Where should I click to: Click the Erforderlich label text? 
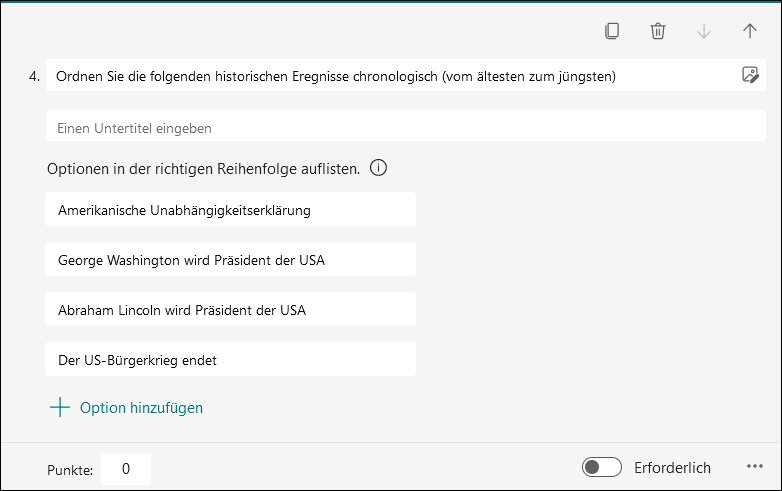(x=672, y=468)
